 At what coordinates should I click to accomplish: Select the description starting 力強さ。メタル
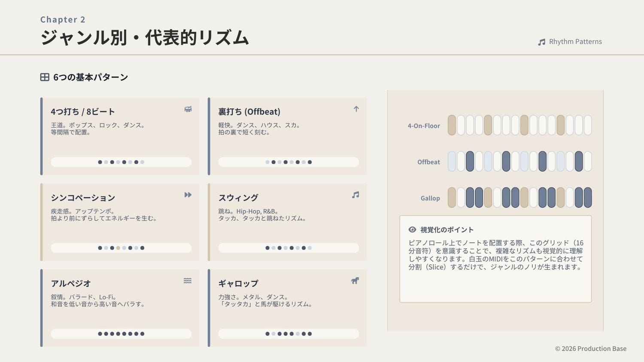point(265,300)
